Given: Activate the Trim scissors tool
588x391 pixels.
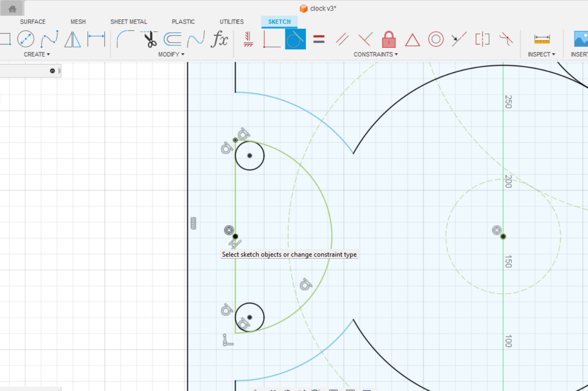Looking at the screenshot, I should 149,39.
